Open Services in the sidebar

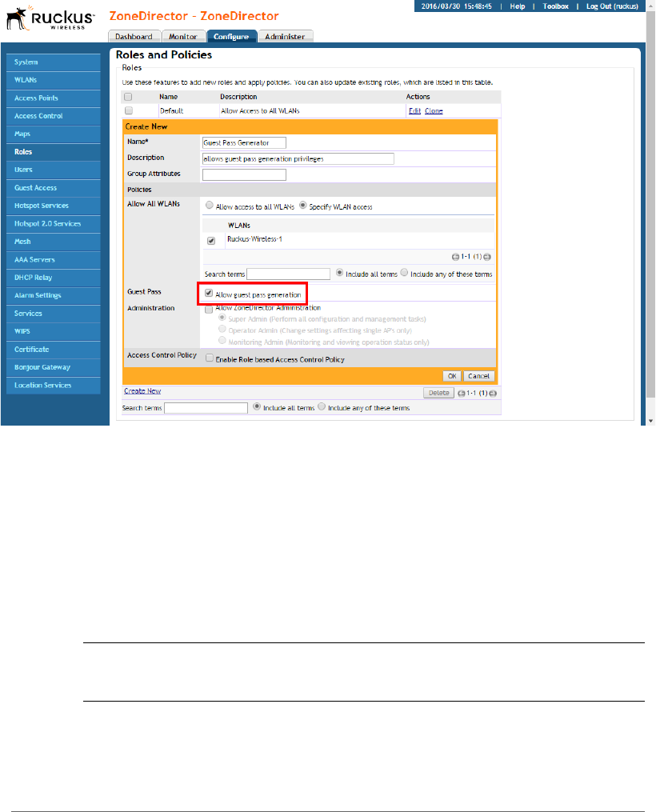pyautogui.click(x=54, y=314)
